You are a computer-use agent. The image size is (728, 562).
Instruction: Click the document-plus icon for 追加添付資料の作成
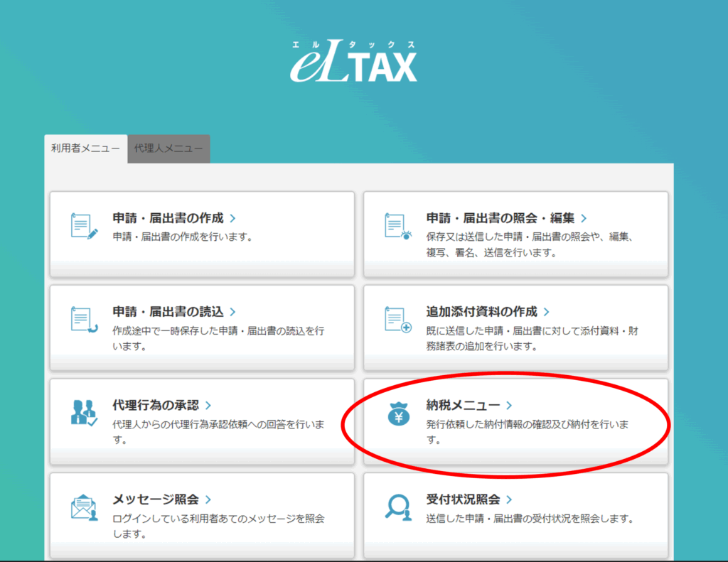click(398, 319)
